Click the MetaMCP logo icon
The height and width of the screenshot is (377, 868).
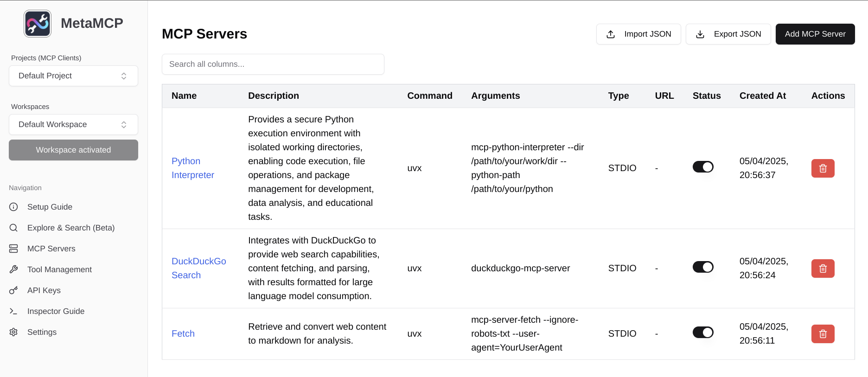coord(38,24)
